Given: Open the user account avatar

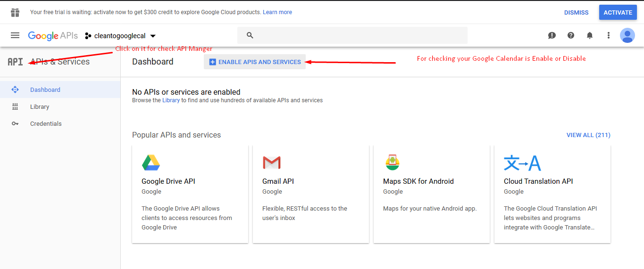Looking at the screenshot, I should 627,35.
